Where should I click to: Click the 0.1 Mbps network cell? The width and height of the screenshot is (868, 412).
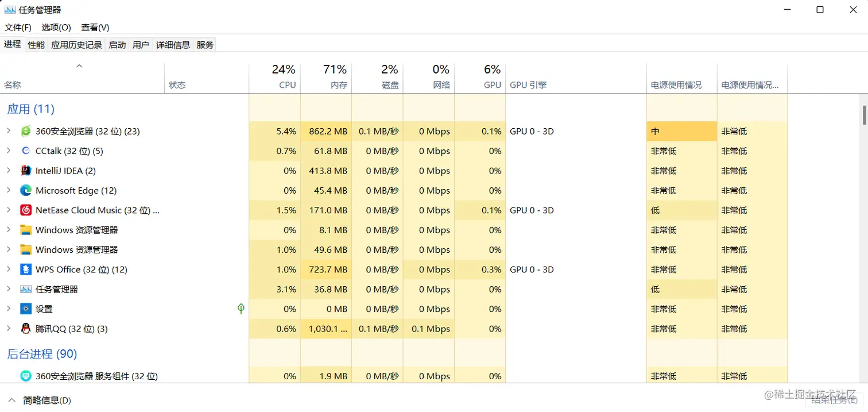click(429, 329)
